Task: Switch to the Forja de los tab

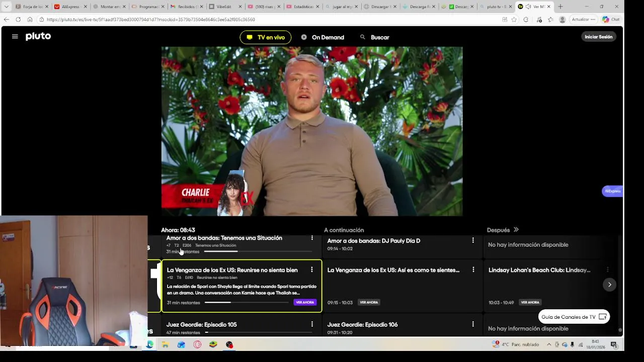Action: (x=31, y=7)
